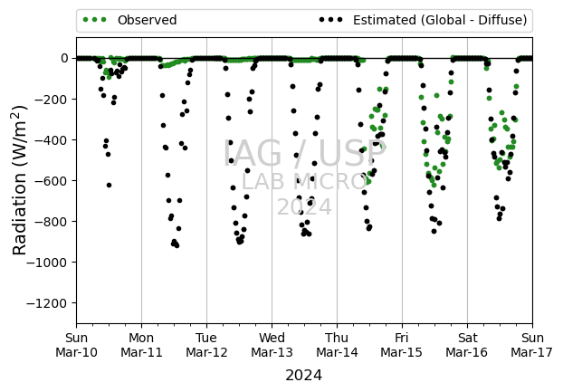The height and width of the screenshot is (392, 563).
Task: Click the −400 y-axis tick label
Action: click(51, 140)
